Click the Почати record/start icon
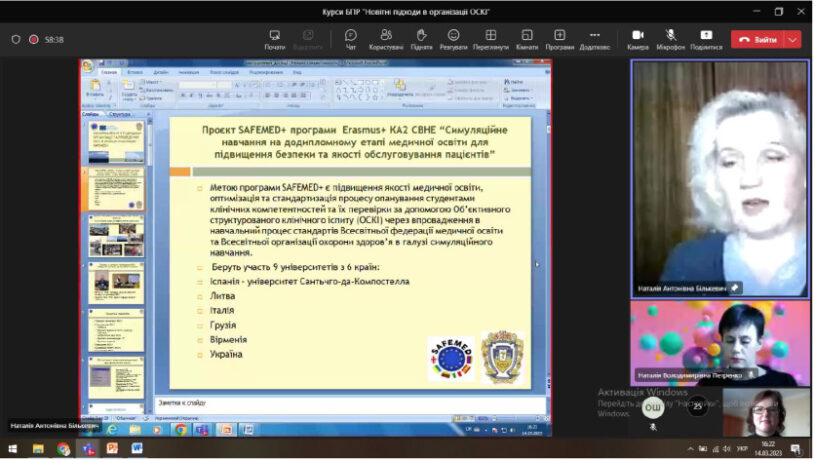This screenshot has width=815, height=460. click(x=275, y=38)
